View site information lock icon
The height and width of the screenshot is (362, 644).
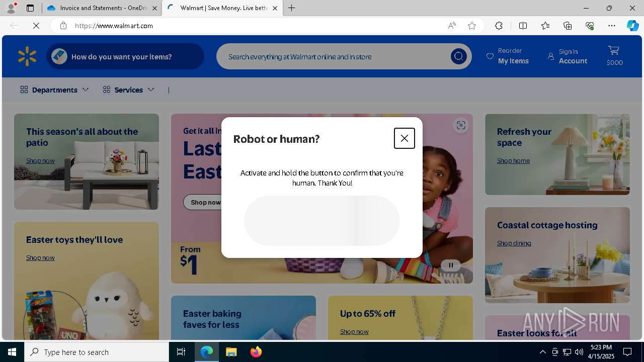[x=63, y=26]
